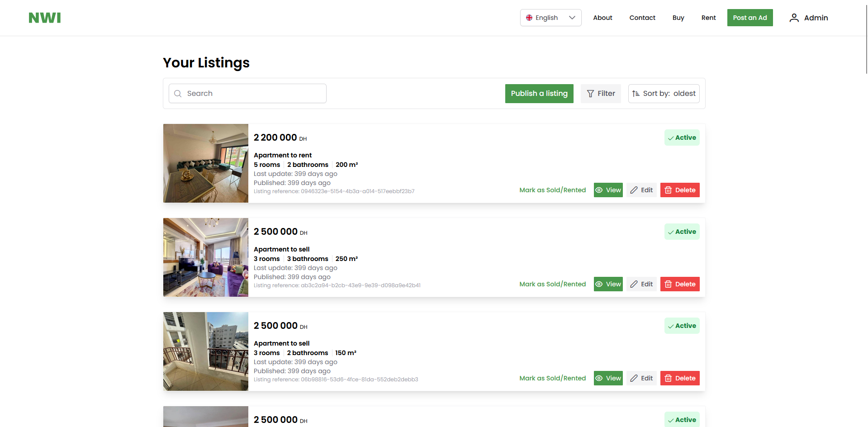Click the search magnifier icon

178,93
